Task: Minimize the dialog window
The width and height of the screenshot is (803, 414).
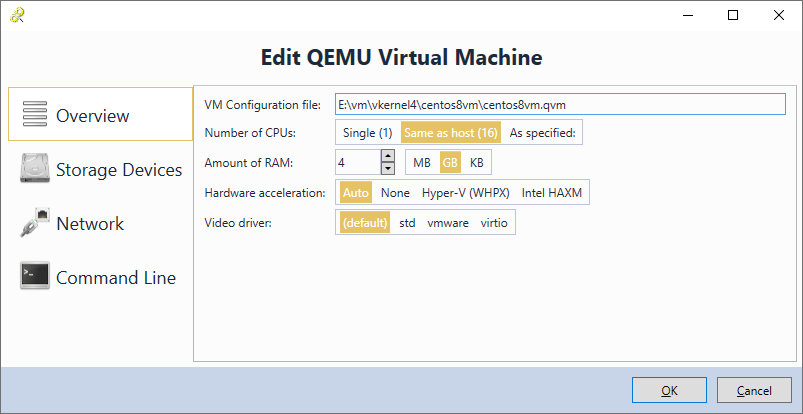Action: [x=687, y=15]
